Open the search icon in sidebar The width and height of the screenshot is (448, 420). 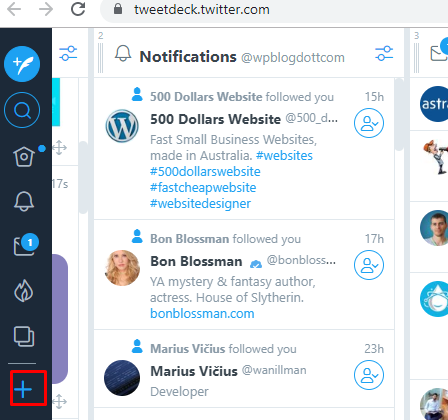22,110
